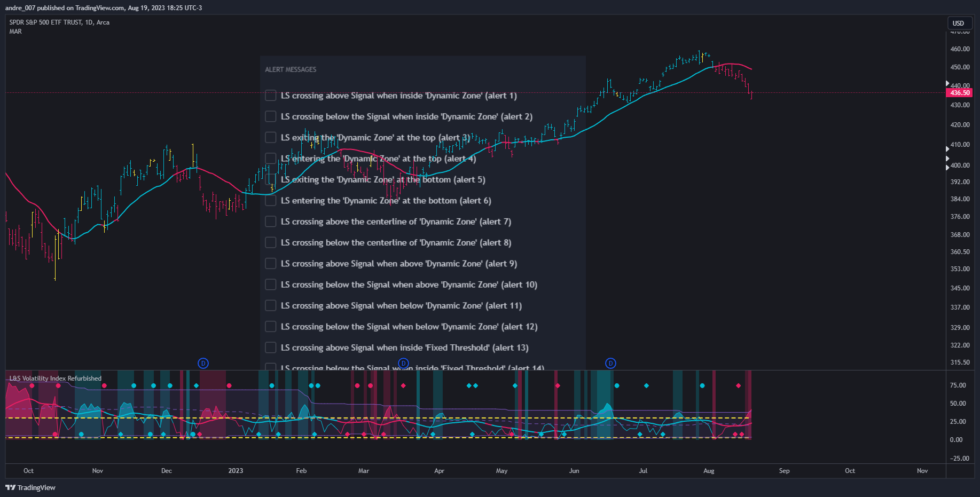The width and height of the screenshot is (980, 497).
Task: Check alert 3 exiting Dynamic Zone top
Action: (271, 138)
